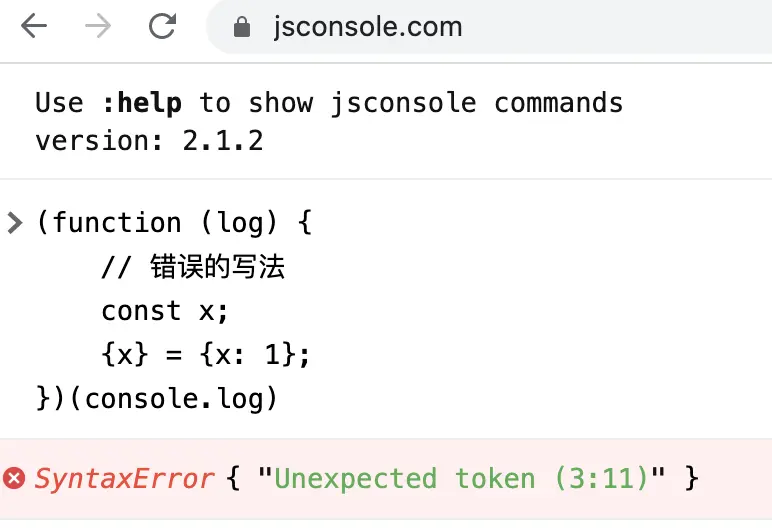Click the opening brace of the error object
772x528 pixels.
[x=233, y=479]
